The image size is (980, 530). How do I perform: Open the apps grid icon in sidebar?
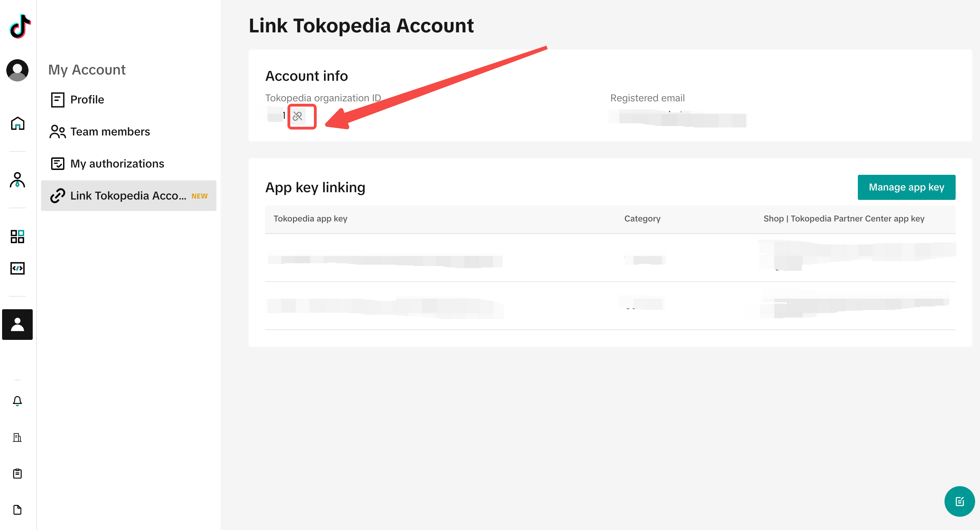[17, 236]
